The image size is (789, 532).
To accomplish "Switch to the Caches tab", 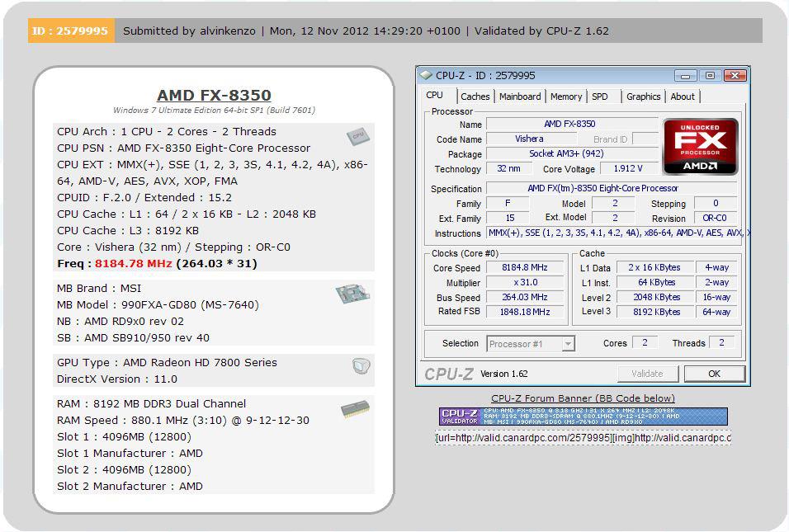I will click(475, 97).
